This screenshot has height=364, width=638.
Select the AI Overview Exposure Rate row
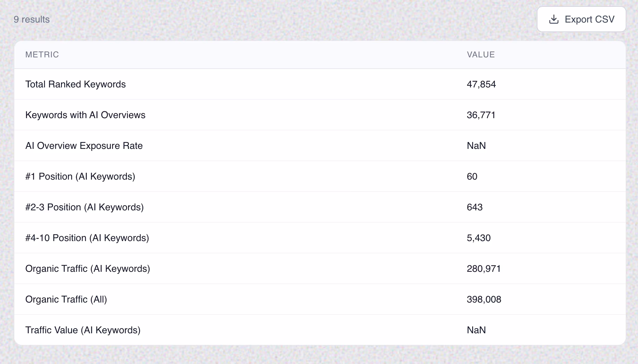coord(320,146)
